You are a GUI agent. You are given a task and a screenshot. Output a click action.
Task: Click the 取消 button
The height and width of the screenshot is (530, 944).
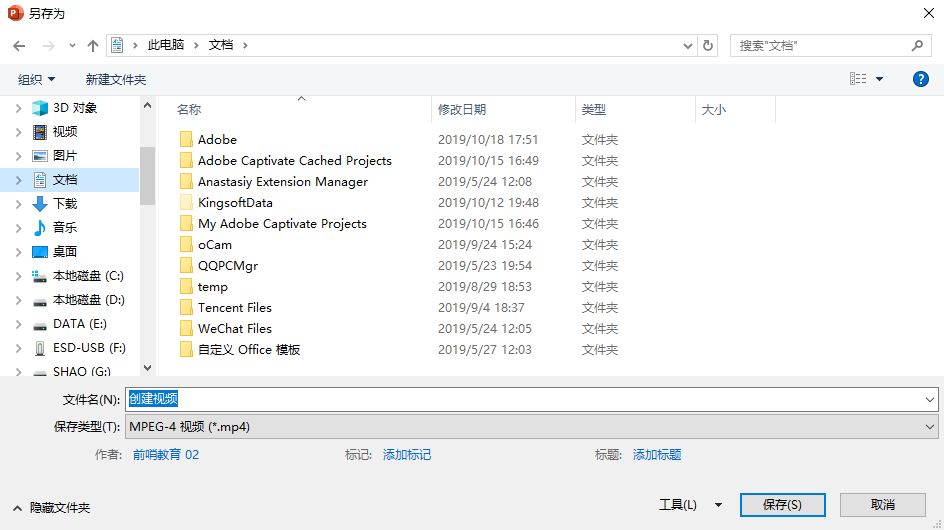883,505
